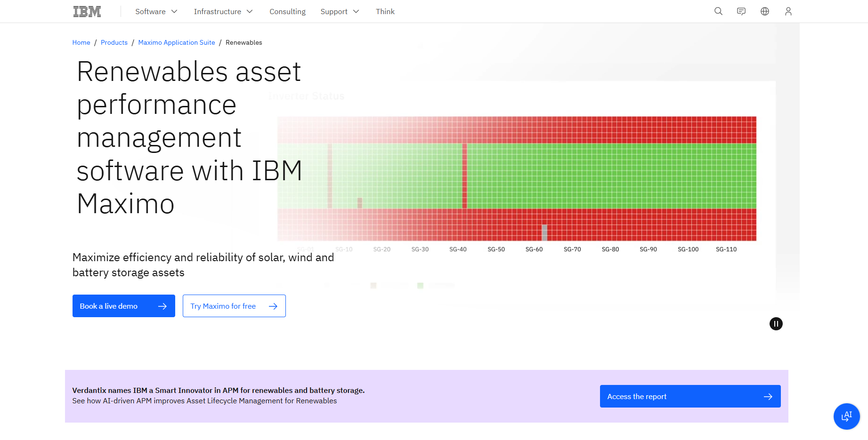Pause the hero animation

click(776, 324)
